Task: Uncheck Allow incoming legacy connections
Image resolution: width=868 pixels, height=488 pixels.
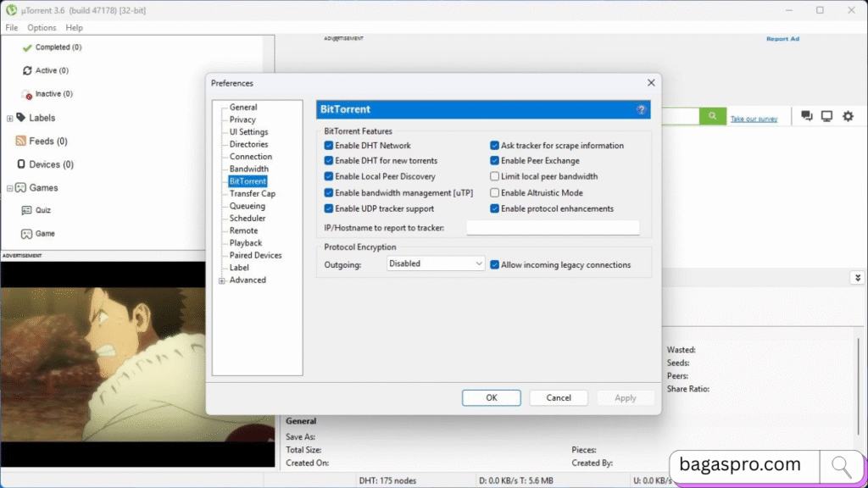Action: (x=494, y=264)
